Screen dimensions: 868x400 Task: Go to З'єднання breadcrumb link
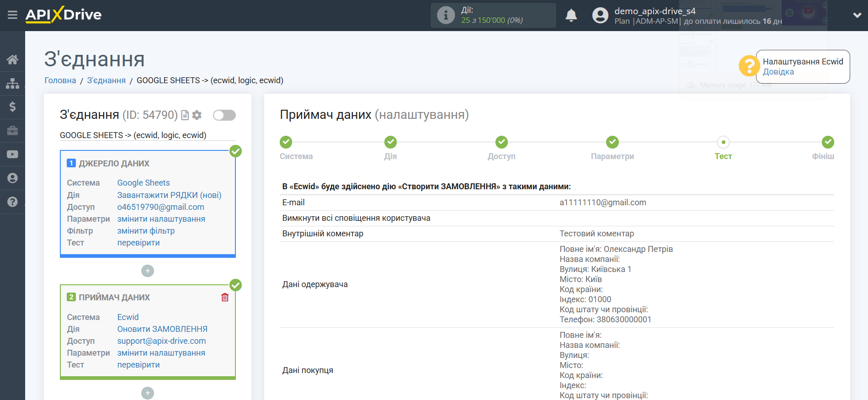(107, 80)
